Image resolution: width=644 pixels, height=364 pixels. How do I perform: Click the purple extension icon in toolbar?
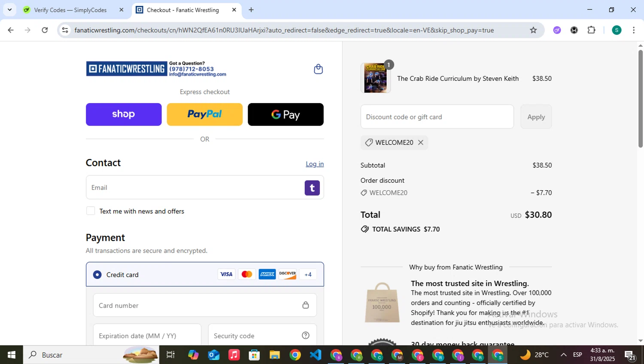(x=557, y=30)
